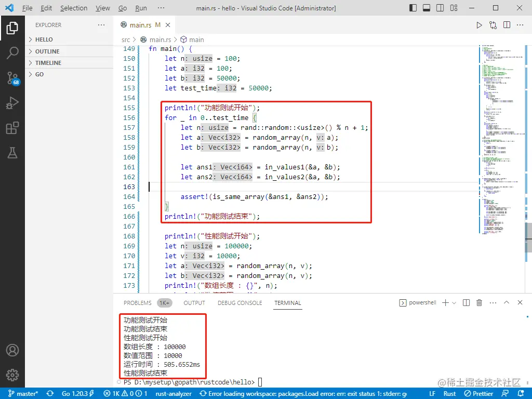Open Customize Layout in title bar

[x=454, y=8]
